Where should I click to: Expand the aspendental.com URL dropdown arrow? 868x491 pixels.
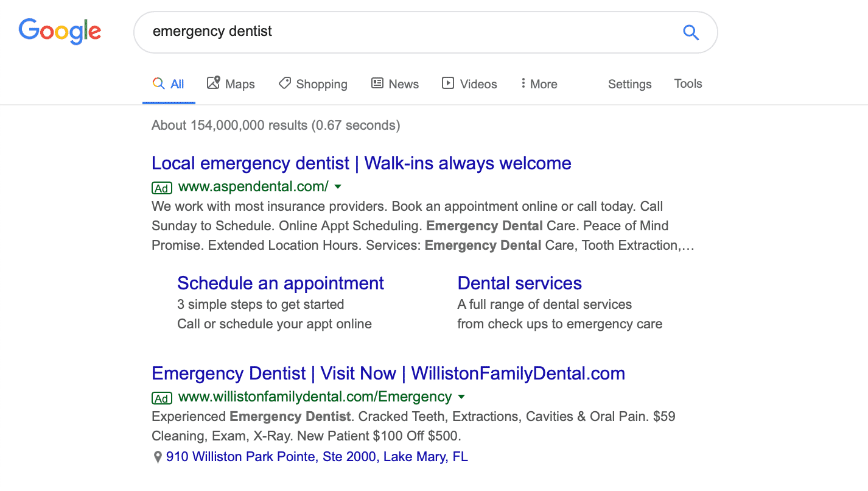(x=338, y=186)
